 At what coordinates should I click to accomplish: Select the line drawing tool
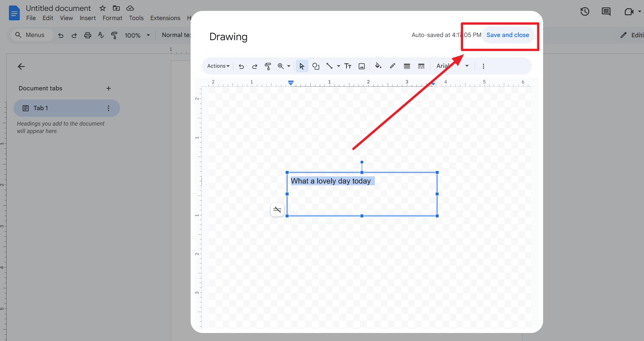click(x=328, y=66)
